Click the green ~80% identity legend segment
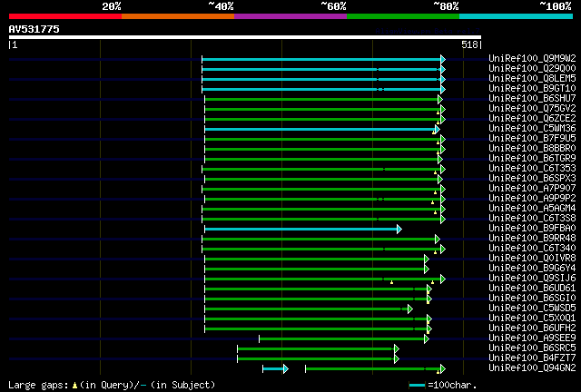 403,16
